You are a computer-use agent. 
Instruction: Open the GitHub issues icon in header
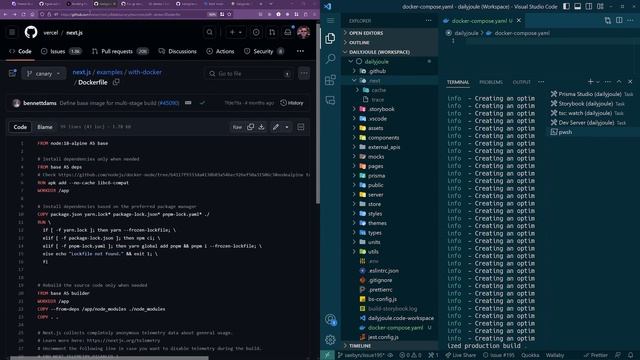[x=256, y=32]
